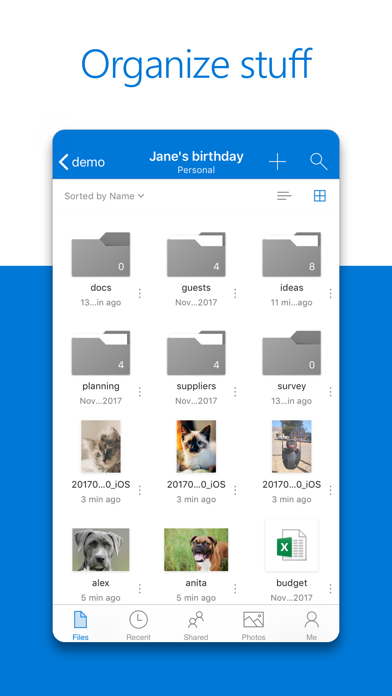Open the planning folder
This screenshot has height=696, width=392.
pyautogui.click(x=101, y=353)
